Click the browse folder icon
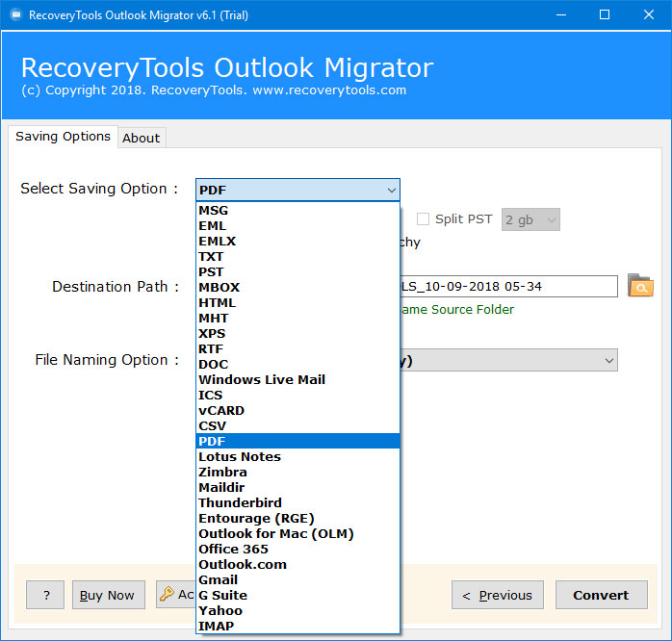 coord(640,286)
